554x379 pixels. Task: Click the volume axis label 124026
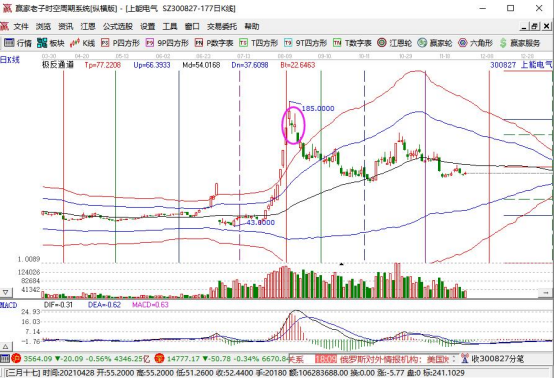tap(29, 272)
